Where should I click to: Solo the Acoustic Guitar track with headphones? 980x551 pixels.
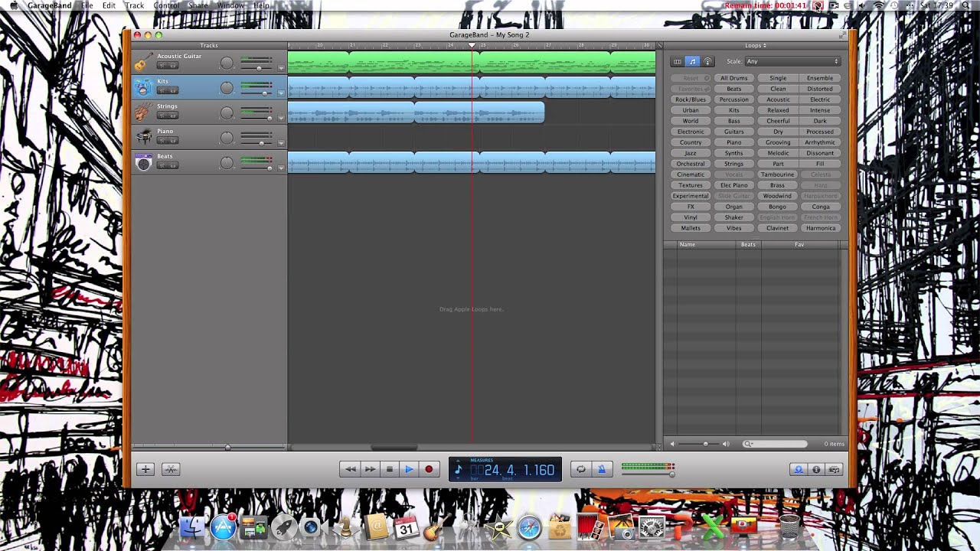coord(172,66)
